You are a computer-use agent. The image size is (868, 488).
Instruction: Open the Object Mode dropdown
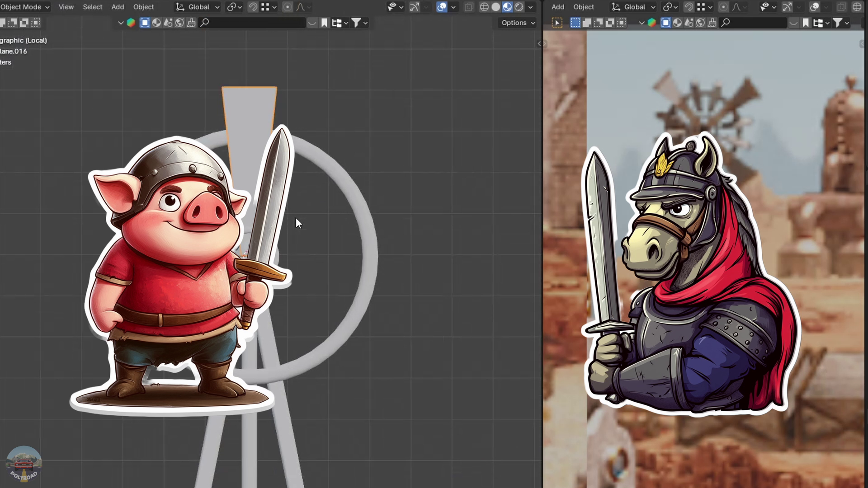tap(25, 7)
